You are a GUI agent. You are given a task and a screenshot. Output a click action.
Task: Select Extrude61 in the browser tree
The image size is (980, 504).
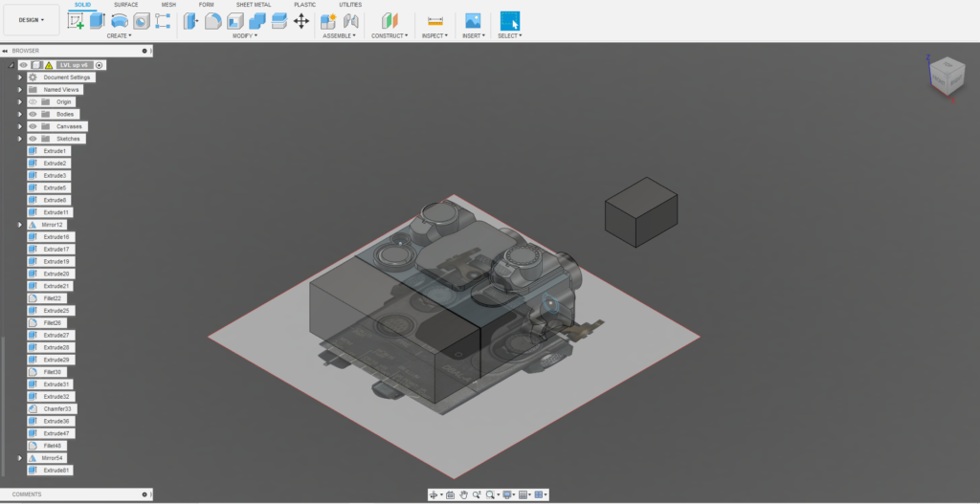56,471
